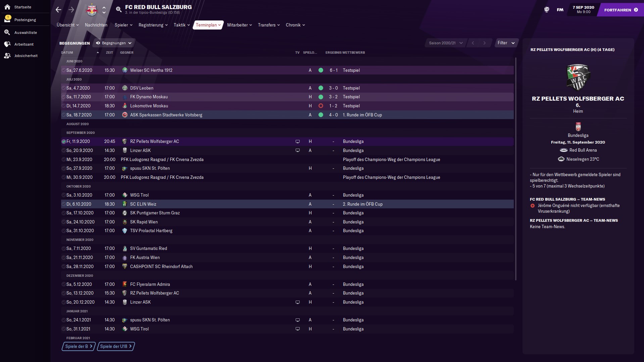Select the SK Puntigamer Sturm Graz fixture row
This screenshot has height=362, width=644.
pos(287,213)
